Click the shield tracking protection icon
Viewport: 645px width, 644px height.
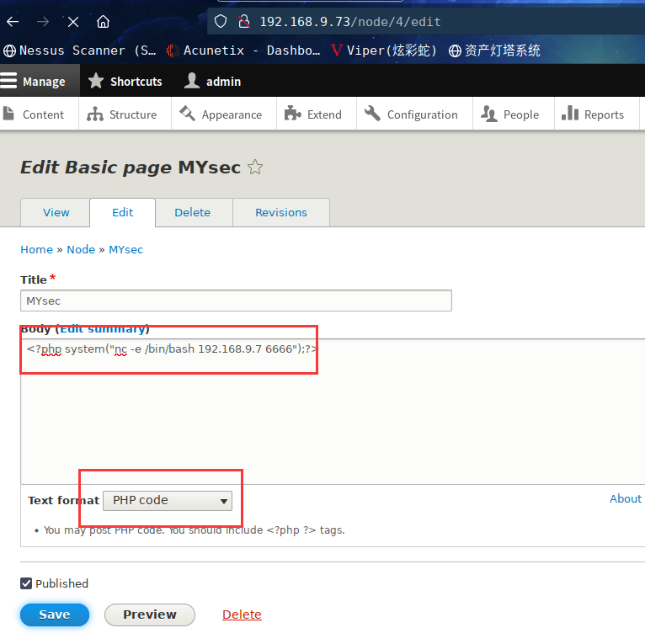[x=221, y=21]
